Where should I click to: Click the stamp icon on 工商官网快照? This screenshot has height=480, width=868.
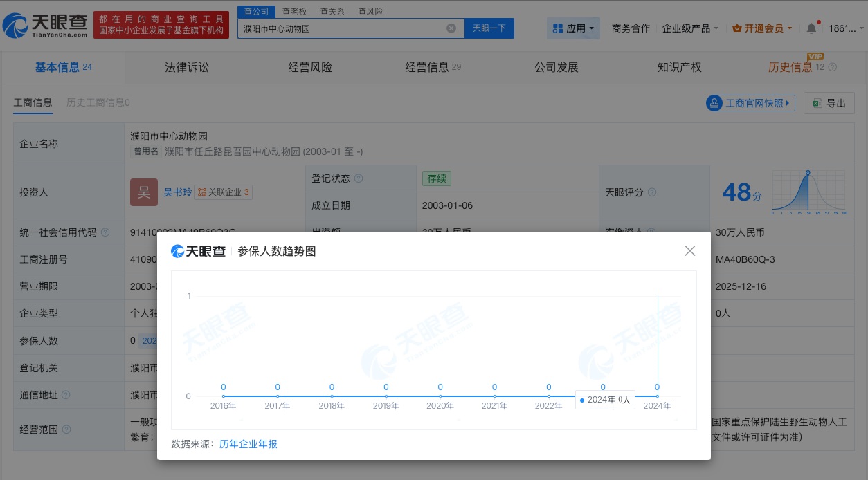pos(715,102)
